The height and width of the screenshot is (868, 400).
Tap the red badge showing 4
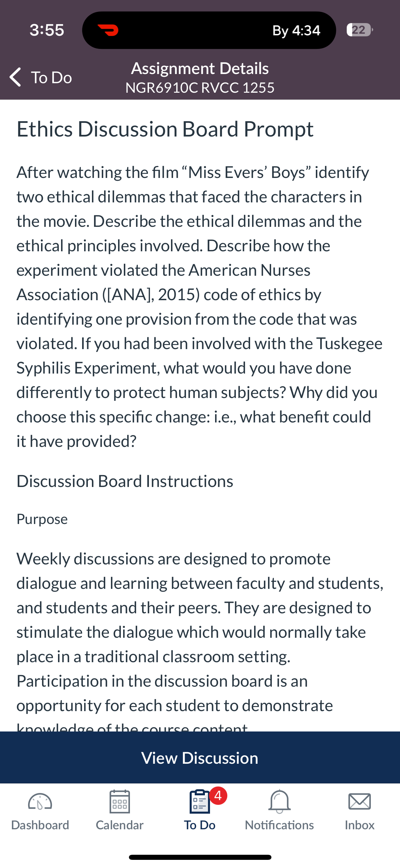[218, 796]
